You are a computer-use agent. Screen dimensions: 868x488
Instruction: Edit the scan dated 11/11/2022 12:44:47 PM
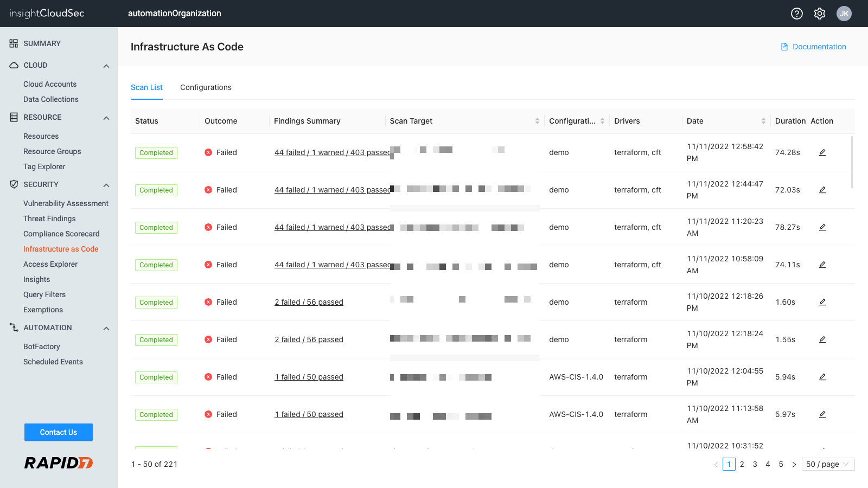coord(822,190)
